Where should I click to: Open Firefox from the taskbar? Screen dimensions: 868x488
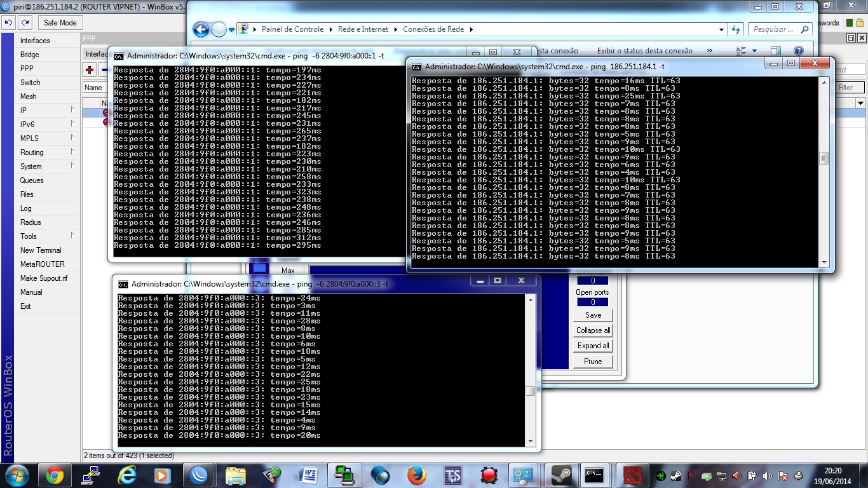coord(417,475)
